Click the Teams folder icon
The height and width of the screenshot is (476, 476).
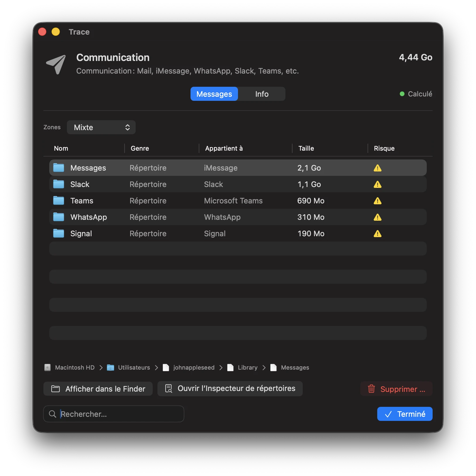click(59, 201)
